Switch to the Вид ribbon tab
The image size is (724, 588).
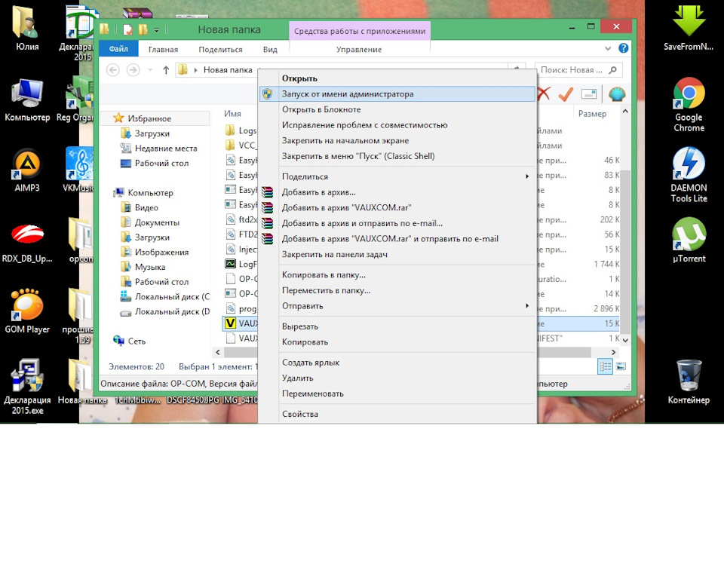(270, 50)
